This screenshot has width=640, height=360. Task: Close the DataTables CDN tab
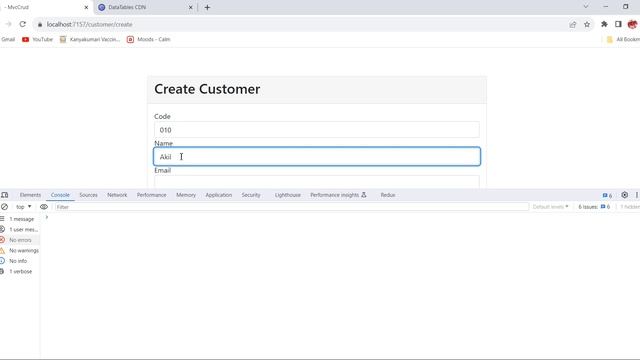pyautogui.click(x=190, y=7)
